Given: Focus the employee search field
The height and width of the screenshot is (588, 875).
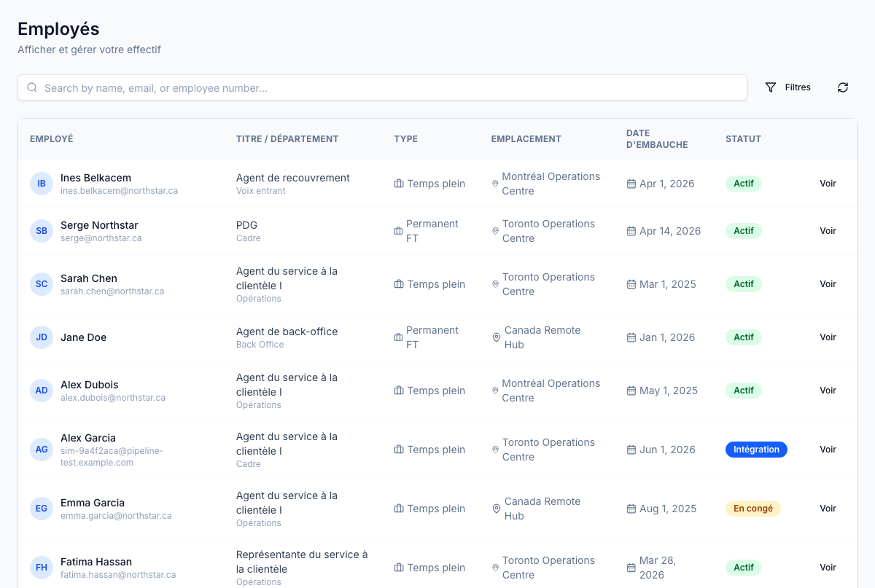Looking at the screenshot, I should tap(382, 87).
